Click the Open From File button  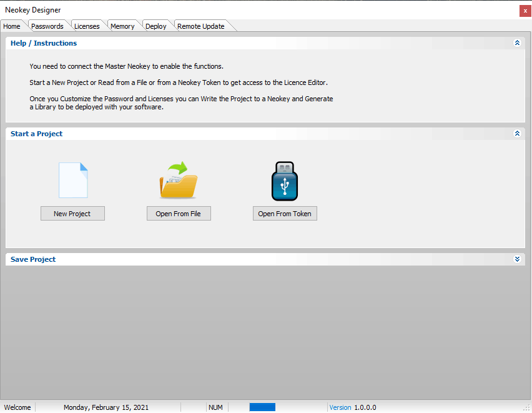179,214
